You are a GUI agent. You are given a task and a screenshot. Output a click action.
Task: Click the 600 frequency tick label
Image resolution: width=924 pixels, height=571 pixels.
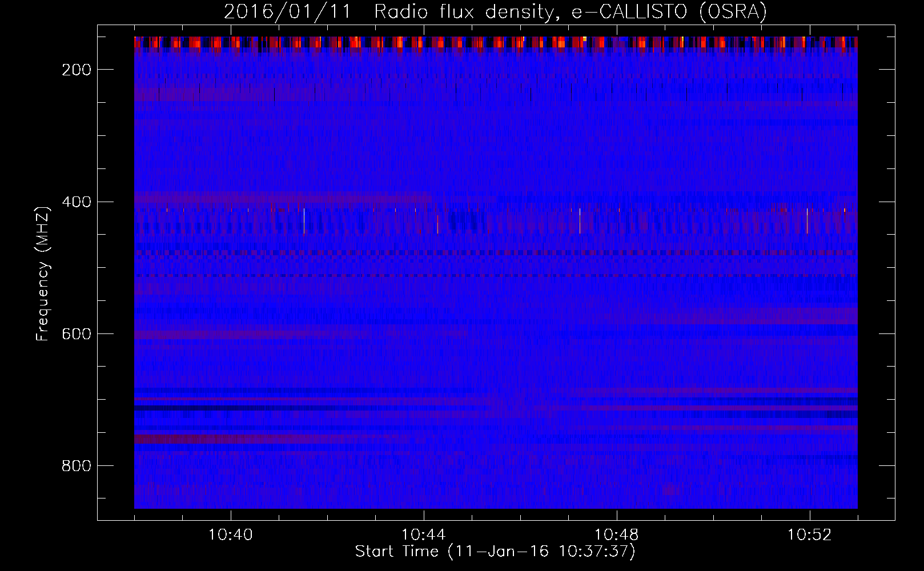point(77,334)
